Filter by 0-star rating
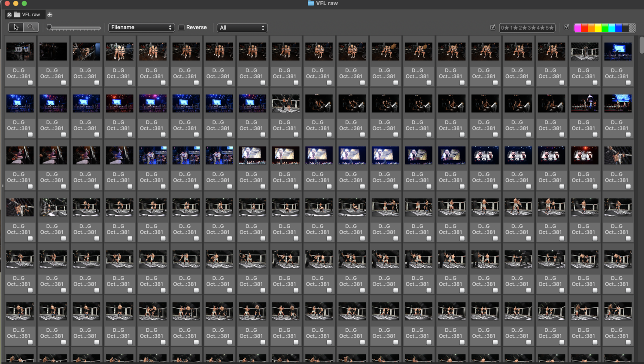The width and height of the screenshot is (644, 364). point(505,28)
